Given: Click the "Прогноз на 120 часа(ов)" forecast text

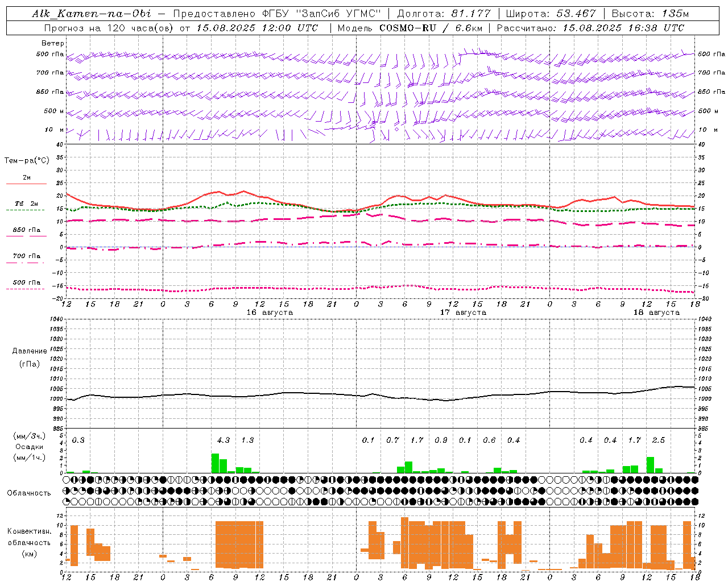Looking at the screenshot, I should pyautogui.click(x=109, y=28).
